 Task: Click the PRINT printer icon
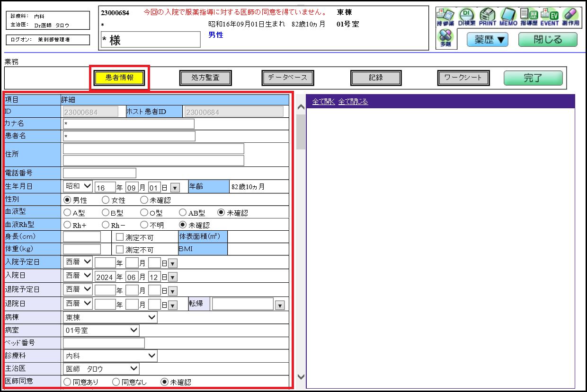click(487, 17)
